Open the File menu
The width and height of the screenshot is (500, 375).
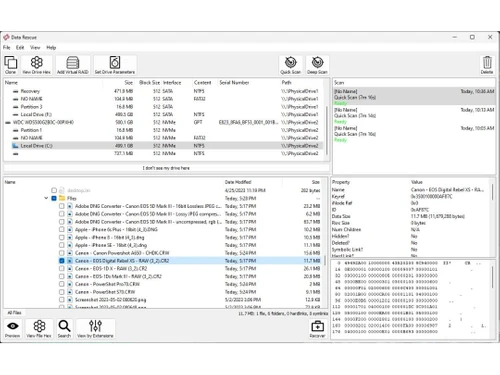(7, 48)
